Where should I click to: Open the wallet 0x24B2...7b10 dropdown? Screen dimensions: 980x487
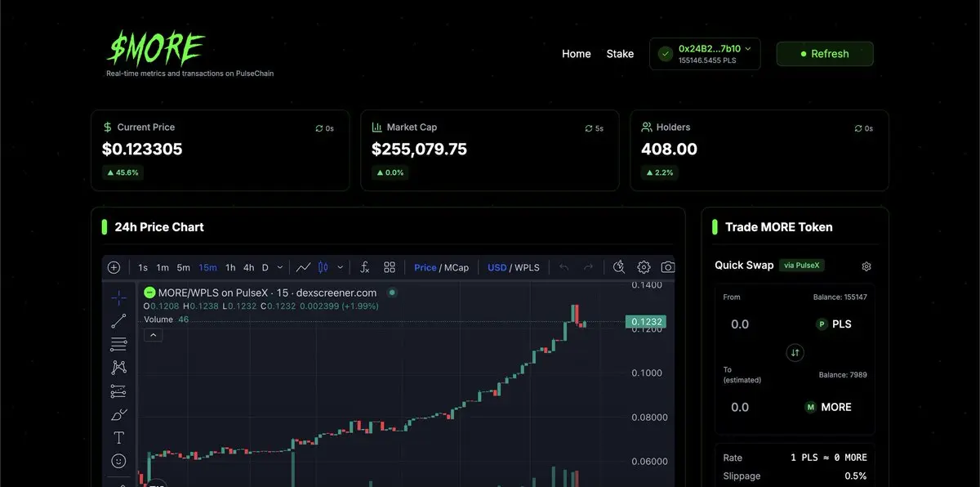click(705, 54)
